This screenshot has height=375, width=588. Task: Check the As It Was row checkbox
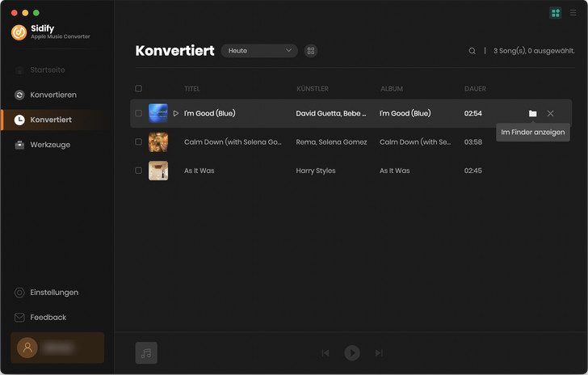[x=138, y=171]
